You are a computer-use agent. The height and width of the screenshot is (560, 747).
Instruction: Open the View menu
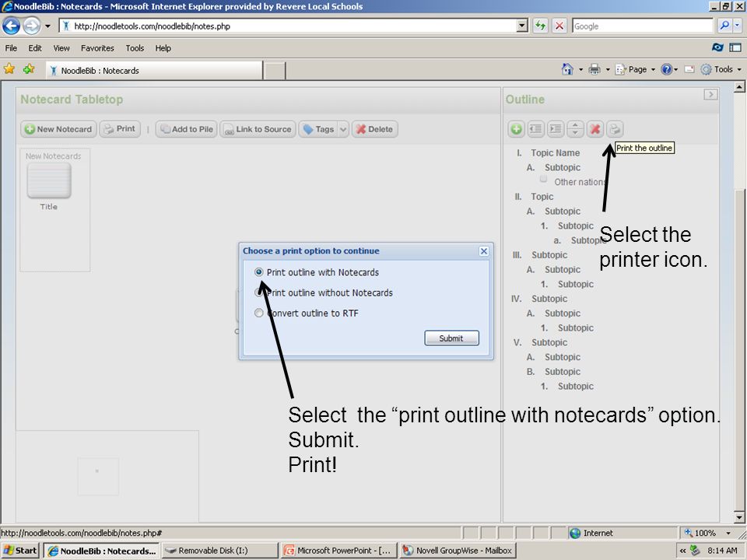coord(61,48)
